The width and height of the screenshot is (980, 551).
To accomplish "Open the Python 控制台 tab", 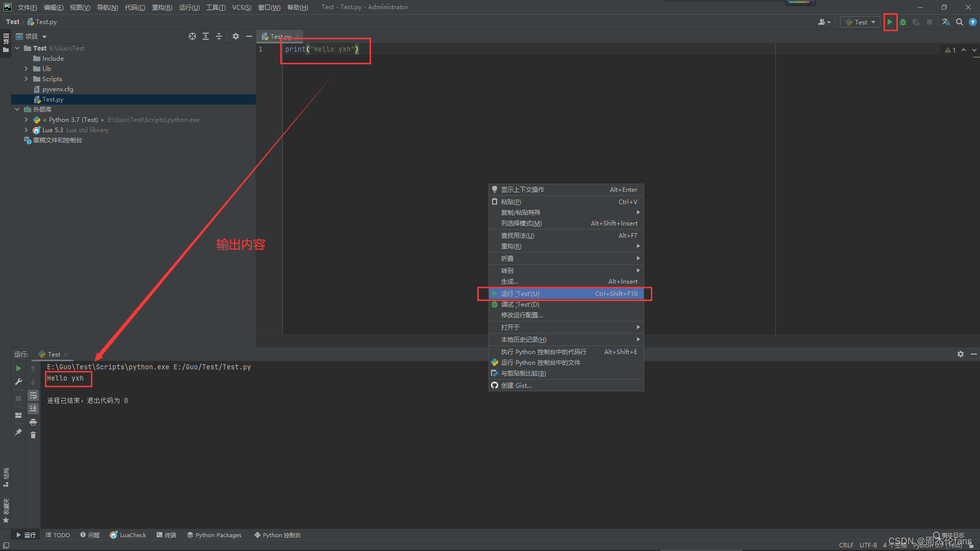I will tap(278, 535).
